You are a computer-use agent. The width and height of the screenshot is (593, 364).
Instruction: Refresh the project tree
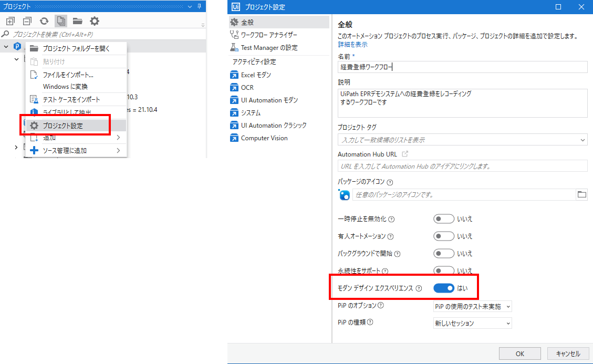pos(44,21)
